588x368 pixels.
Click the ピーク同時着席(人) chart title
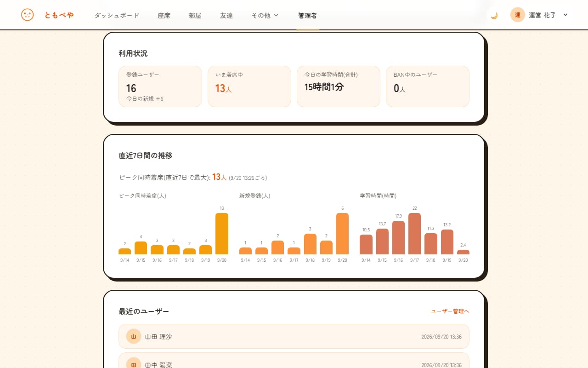pos(142,195)
